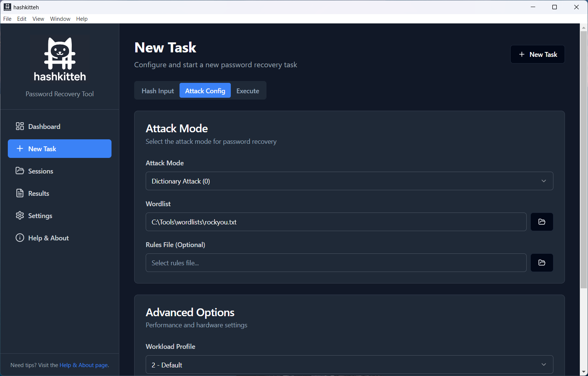Maximize the hashkitteh window
The image size is (588, 376).
point(555,7)
